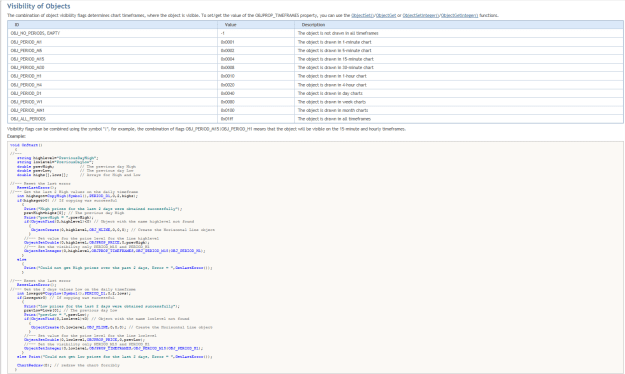
Task: Select the OBJ_PERIOD_H4 cell
Action: [x=112, y=85]
